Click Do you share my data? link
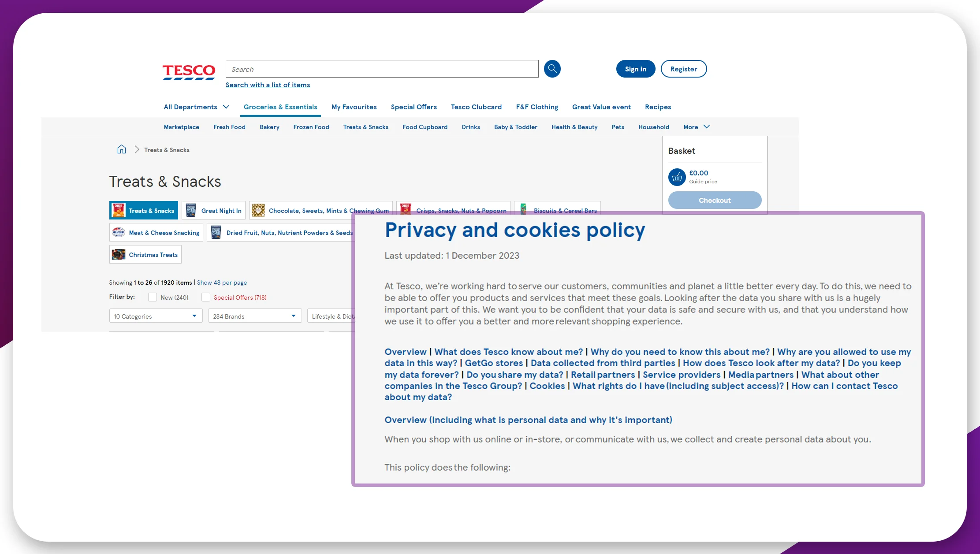This screenshot has height=554, width=980. pos(515,375)
